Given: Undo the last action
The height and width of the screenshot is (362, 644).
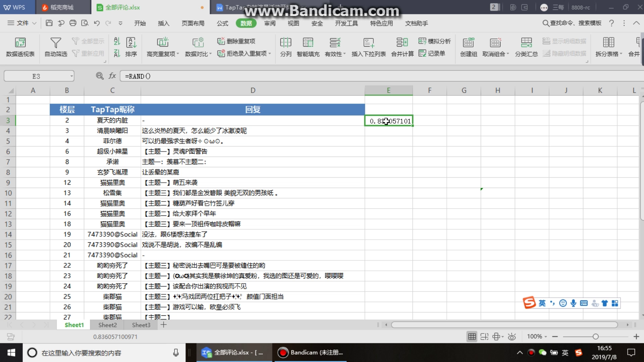Looking at the screenshot, I should click(97, 23).
